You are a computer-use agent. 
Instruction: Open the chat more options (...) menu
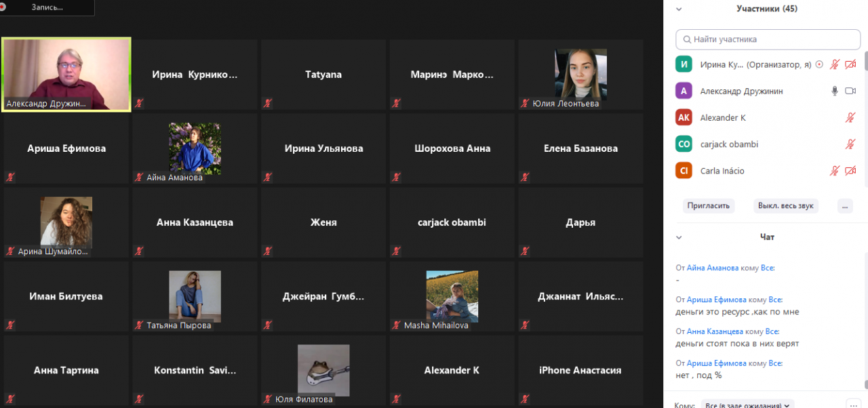(854, 404)
